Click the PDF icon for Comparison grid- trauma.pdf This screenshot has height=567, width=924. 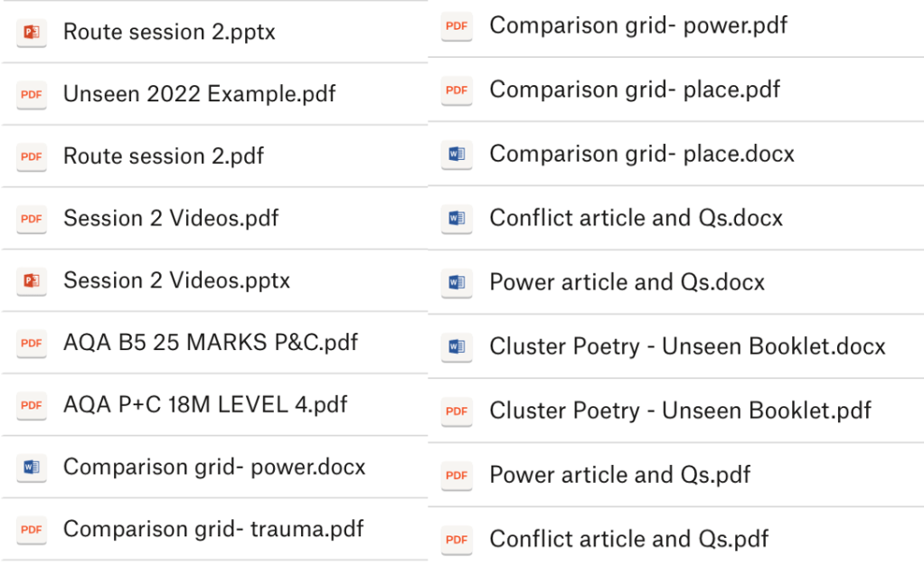32,529
